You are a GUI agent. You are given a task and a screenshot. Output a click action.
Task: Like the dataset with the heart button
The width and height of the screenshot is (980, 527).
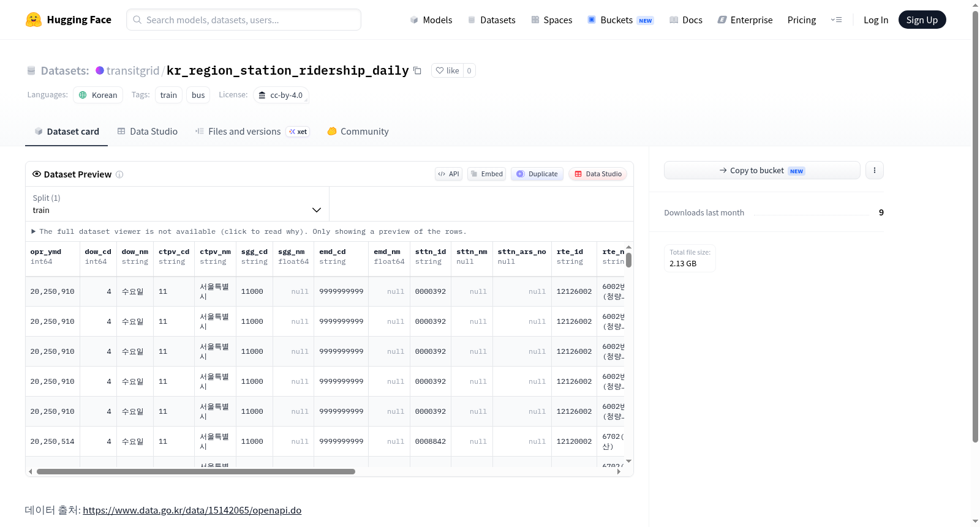[447, 70]
